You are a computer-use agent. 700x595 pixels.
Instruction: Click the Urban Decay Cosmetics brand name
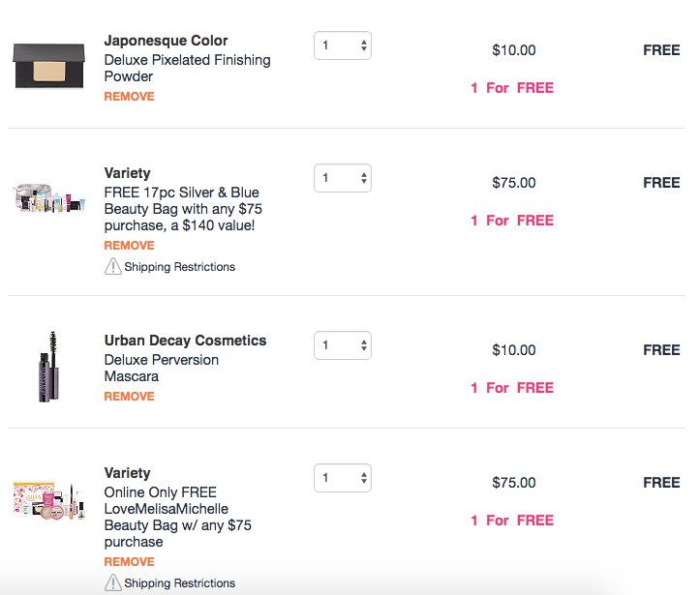[x=185, y=341]
